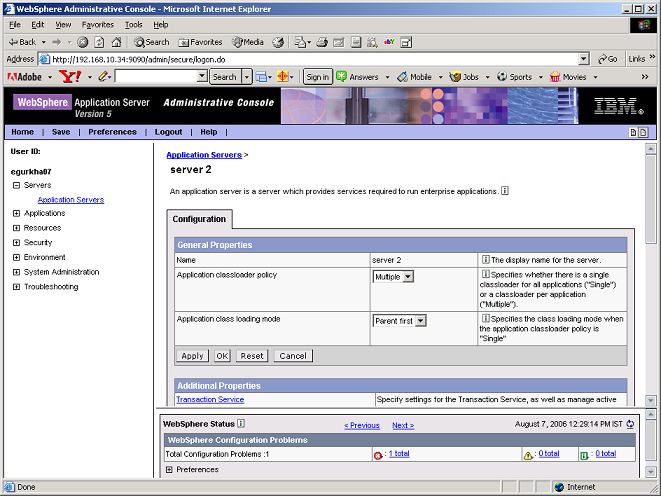The height and width of the screenshot is (496, 661).
Task: Click the Next link in WebSphere Status
Action: [x=403, y=425]
